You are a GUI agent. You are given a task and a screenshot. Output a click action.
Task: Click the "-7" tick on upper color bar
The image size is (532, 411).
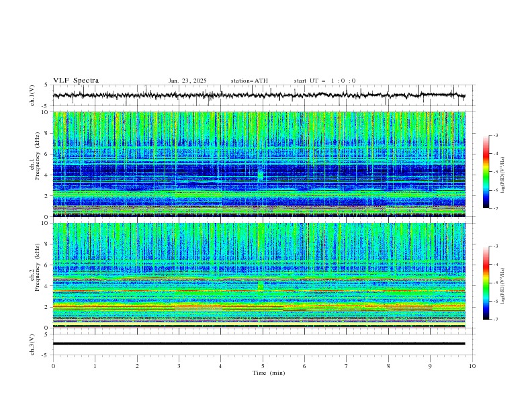(x=496, y=208)
